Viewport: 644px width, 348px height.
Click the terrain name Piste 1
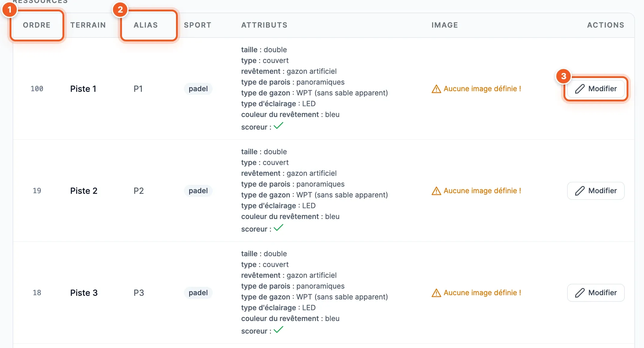(x=83, y=89)
